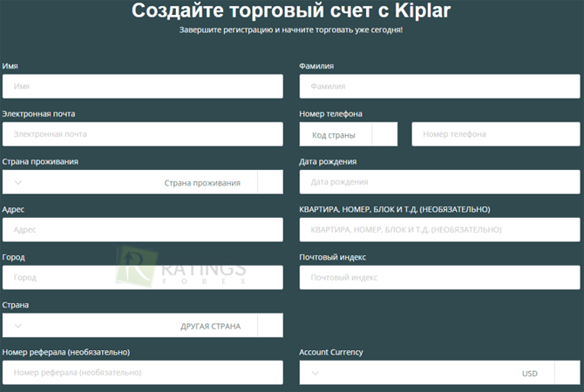Image resolution: width=584 pixels, height=392 pixels.
Task: Focus the Электронная почта email field
Action: tap(143, 134)
